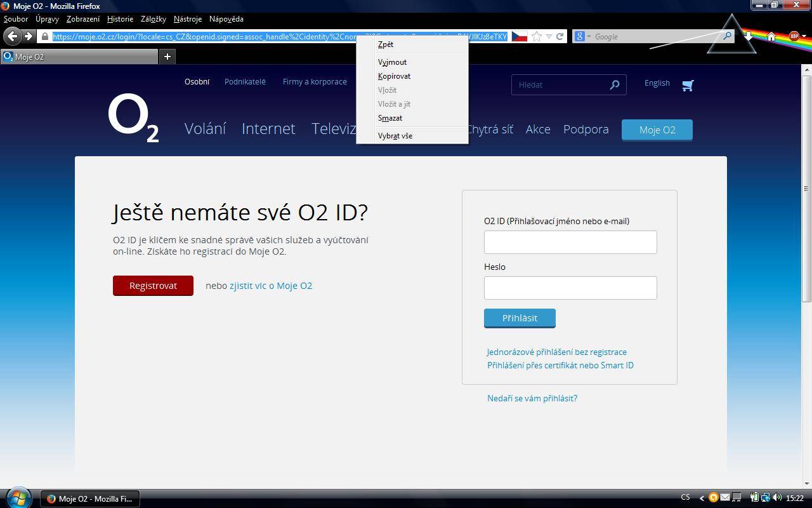The height and width of the screenshot is (508, 812).
Task: Click the orange circular tray icon
Action: click(714, 498)
